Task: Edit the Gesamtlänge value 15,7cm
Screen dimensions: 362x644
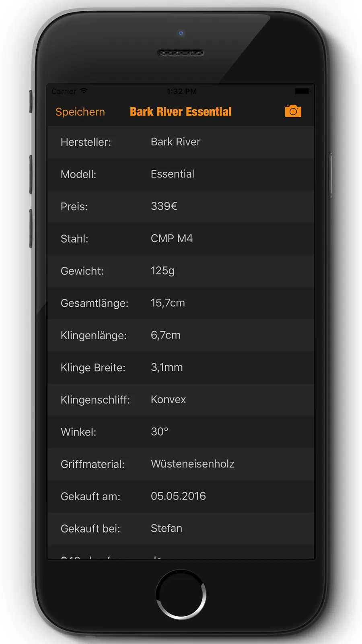Action: pos(168,303)
